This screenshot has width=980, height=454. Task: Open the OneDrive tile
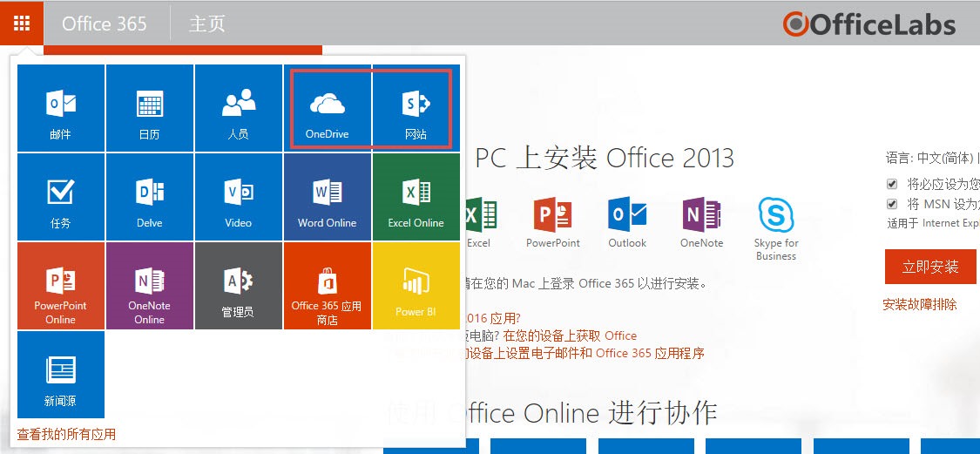[327, 107]
